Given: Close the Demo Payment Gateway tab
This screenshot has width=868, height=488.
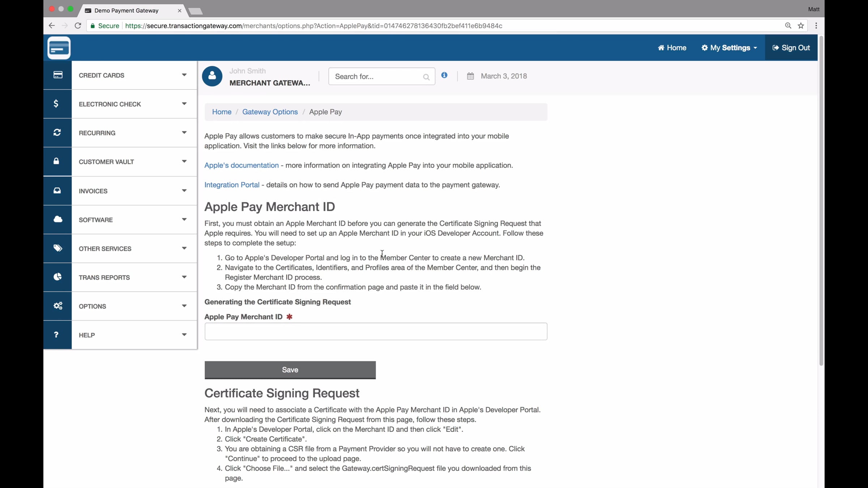Looking at the screenshot, I should tap(179, 11).
